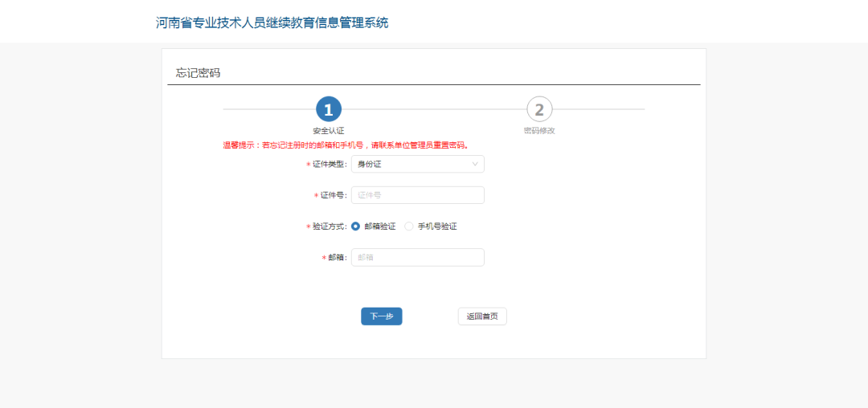Click into the 邮箱 text field

point(417,257)
